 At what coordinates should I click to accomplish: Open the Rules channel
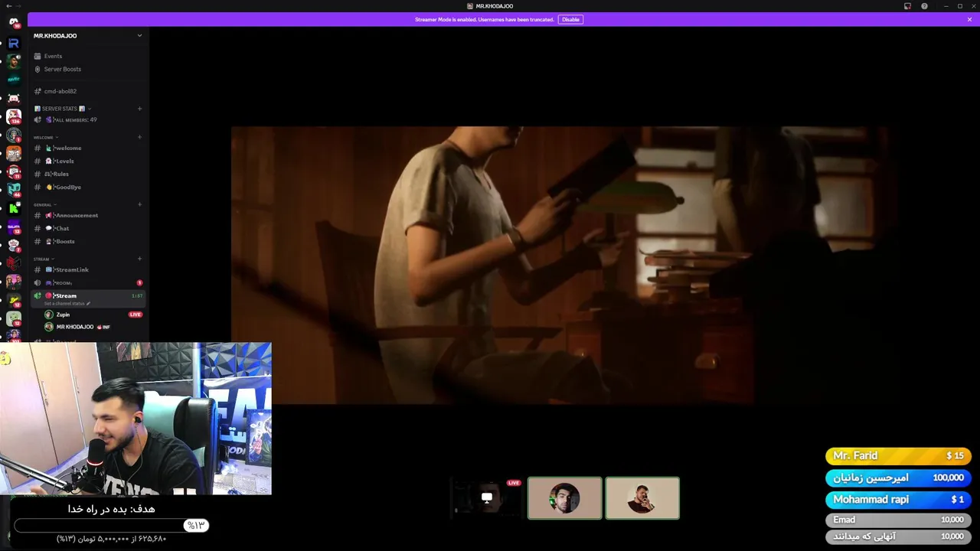tap(87, 174)
